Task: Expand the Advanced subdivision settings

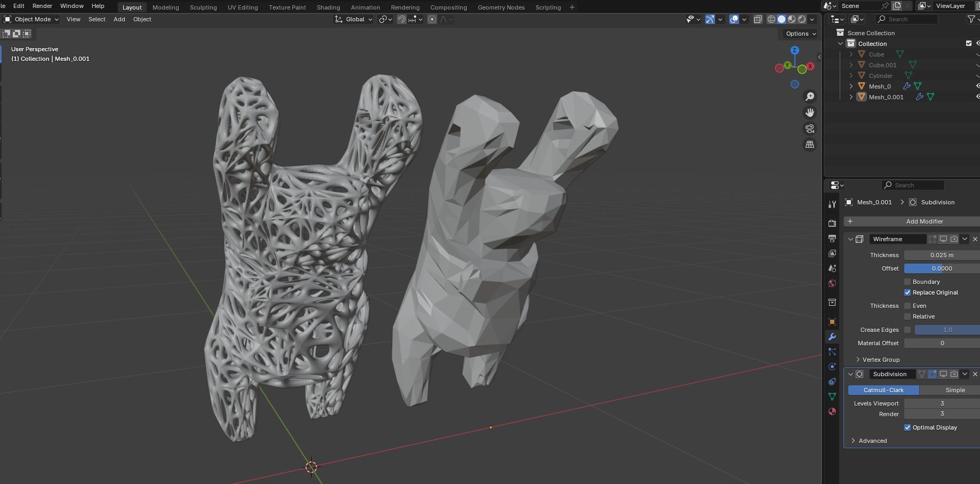Action: (x=872, y=441)
